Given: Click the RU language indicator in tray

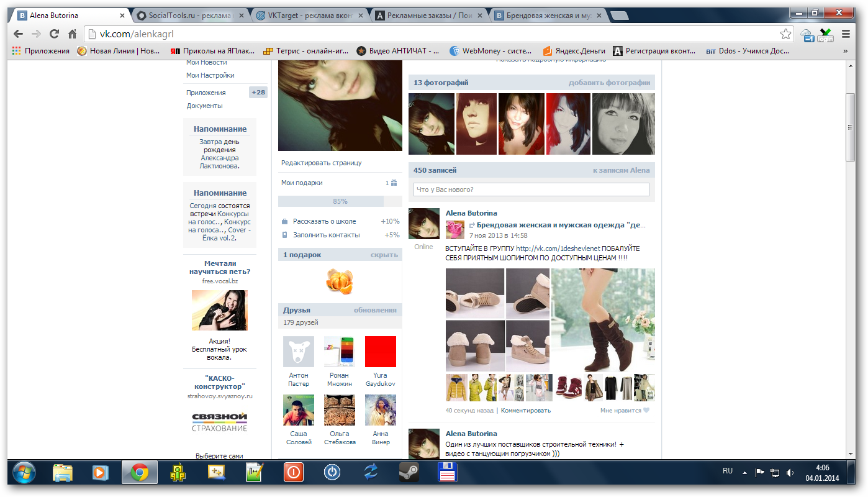Looking at the screenshot, I should 728,472.
